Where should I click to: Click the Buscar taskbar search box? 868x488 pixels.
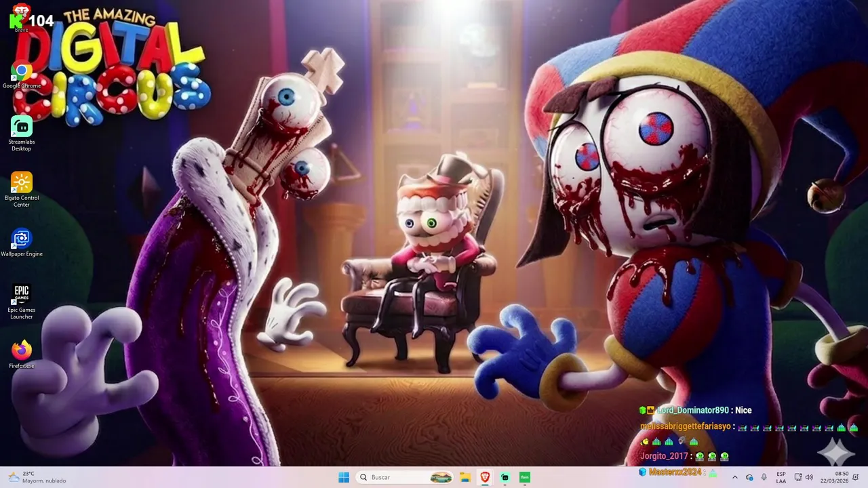coord(405,477)
